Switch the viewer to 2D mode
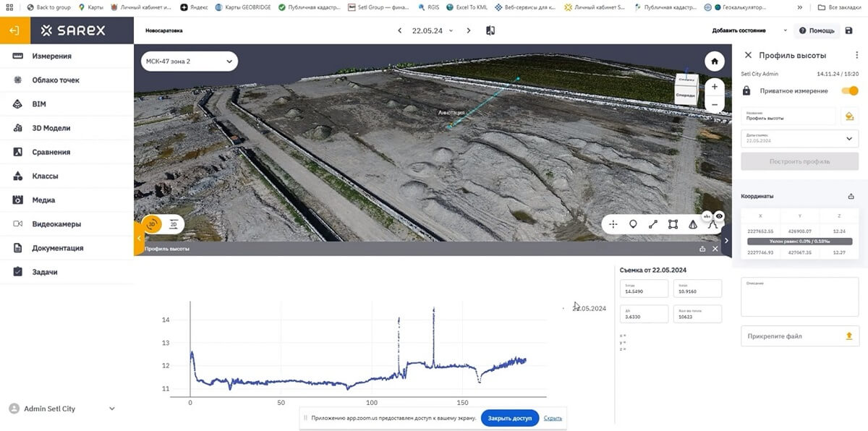Image resolution: width=868 pixels, height=431 pixels. pos(174,225)
